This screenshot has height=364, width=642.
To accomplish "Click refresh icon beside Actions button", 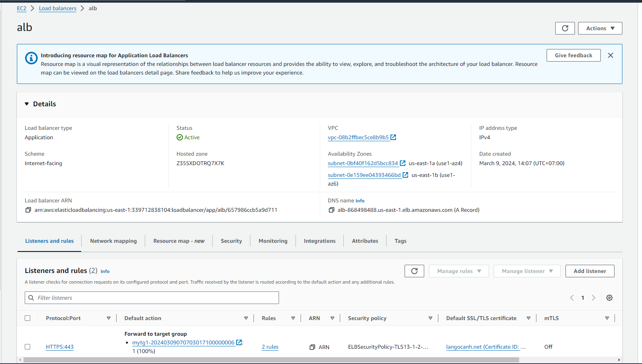I will tap(565, 28).
